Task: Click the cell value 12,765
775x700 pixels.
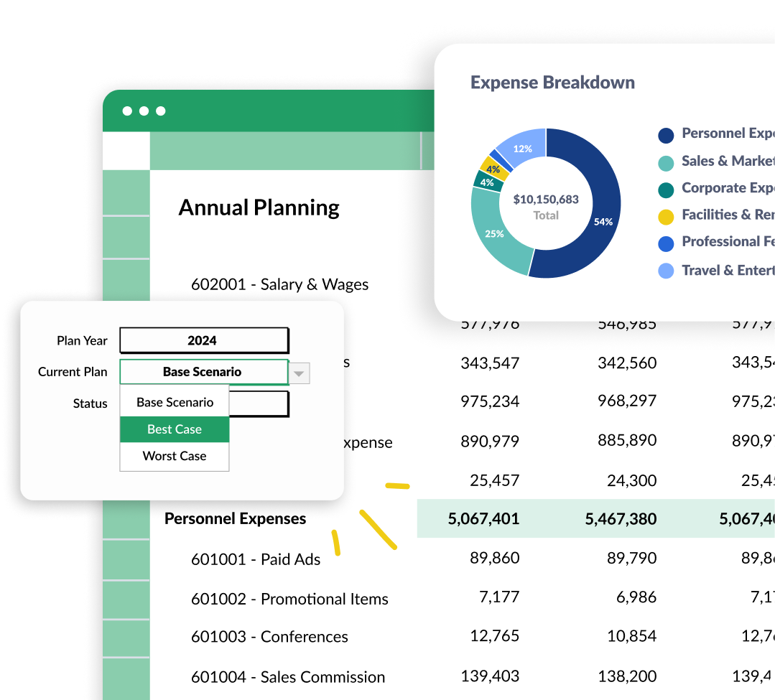Action: pos(495,635)
